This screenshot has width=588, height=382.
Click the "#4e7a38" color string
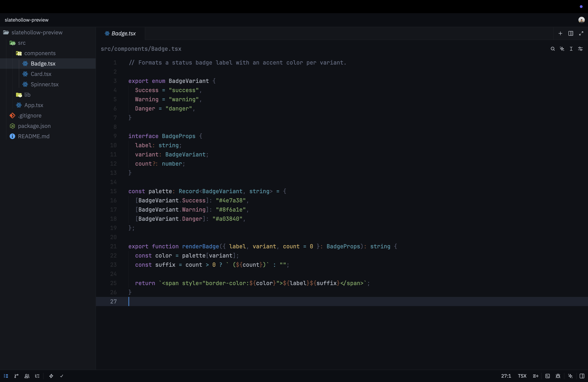pyautogui.click(x=231, y=200)
